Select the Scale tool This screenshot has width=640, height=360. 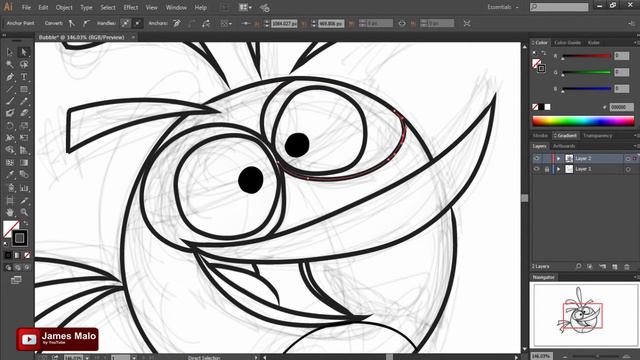[24, 126]
